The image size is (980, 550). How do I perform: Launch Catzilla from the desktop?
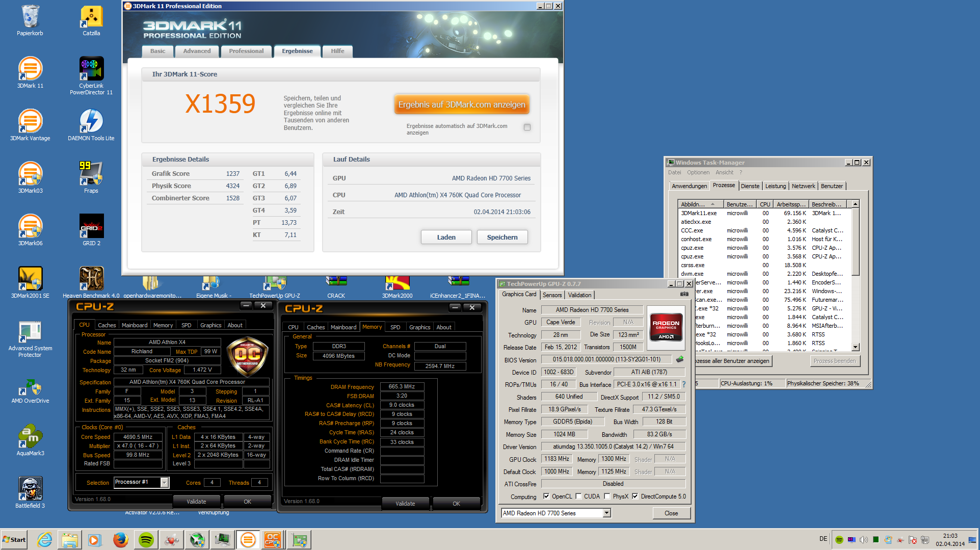(91, 20)
